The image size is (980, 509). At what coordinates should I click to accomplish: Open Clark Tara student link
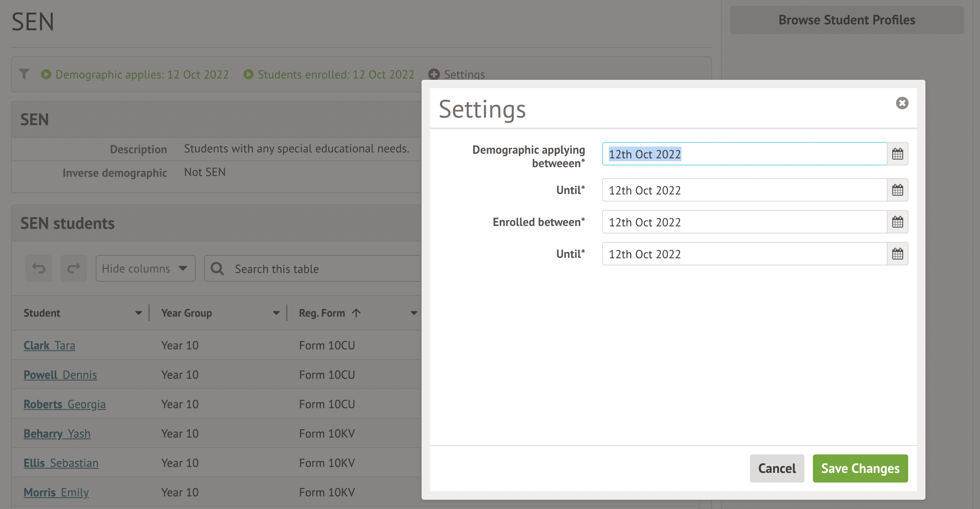pyautogui.click(x=50, y=345)
